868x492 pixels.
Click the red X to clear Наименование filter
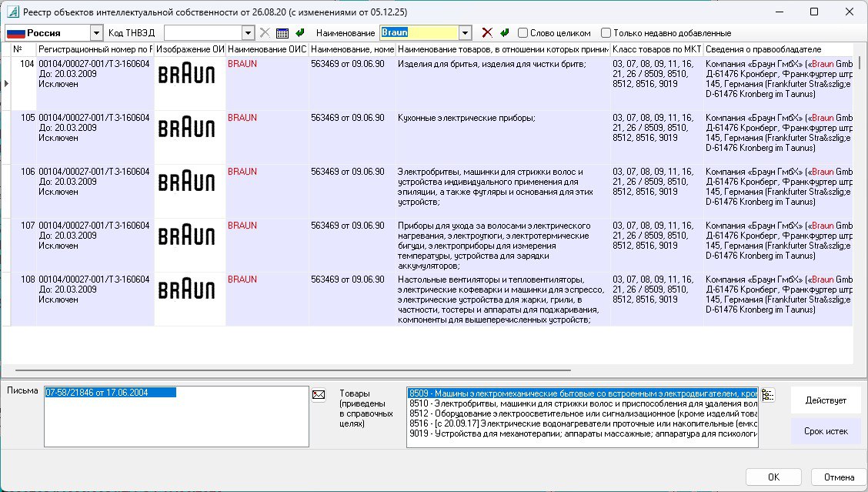tap(486, 32)
